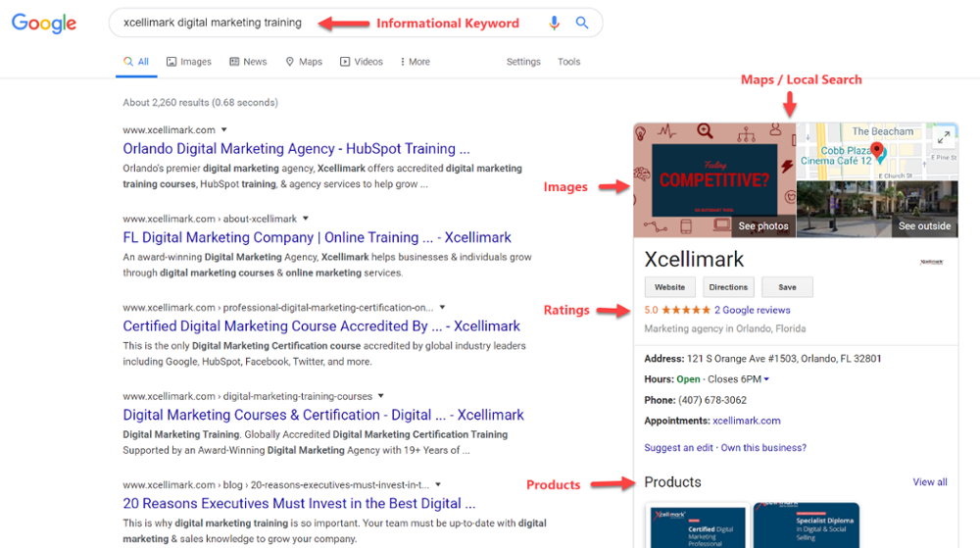Click the red map location pin
The image size is (980, 548).
877,150
